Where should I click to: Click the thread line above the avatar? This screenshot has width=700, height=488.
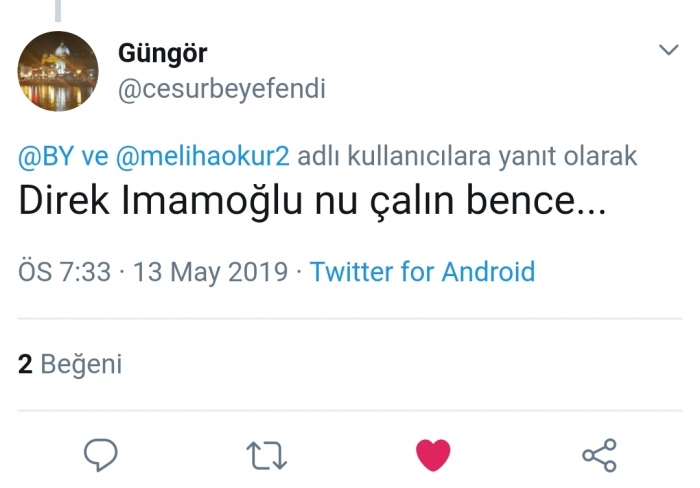(x=58, y=10)
